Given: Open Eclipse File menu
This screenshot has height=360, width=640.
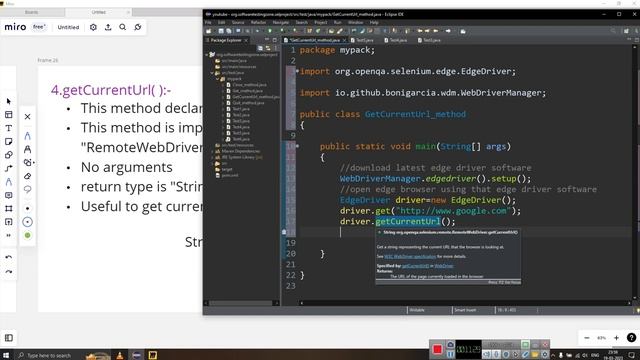Looking at the screenshot, I should tap(208, 22).
